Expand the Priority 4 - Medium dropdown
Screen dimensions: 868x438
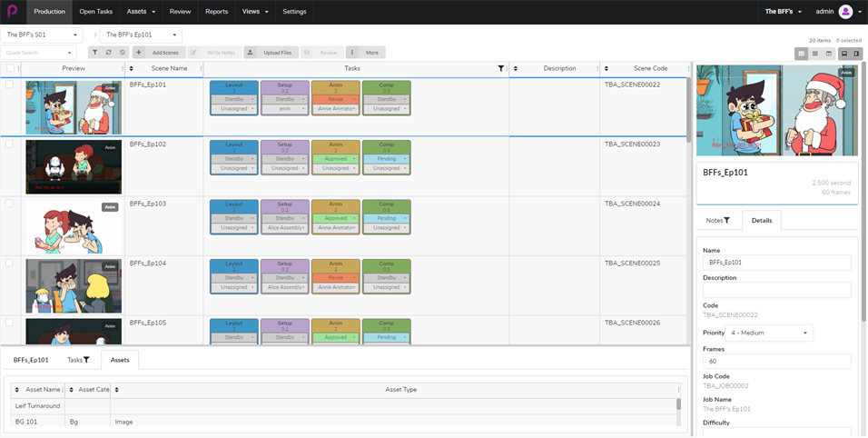(768, 333)
